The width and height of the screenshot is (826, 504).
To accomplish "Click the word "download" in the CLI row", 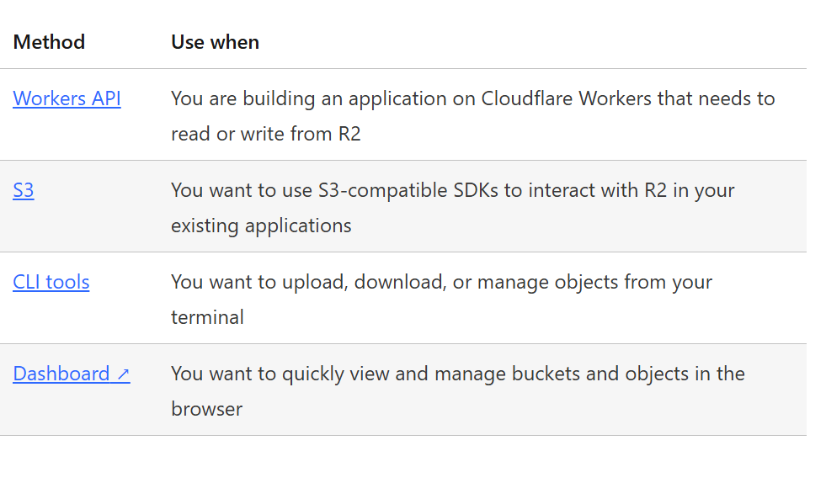I will coord(398,282).
